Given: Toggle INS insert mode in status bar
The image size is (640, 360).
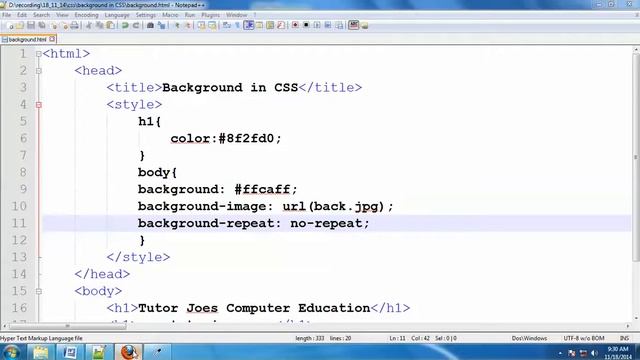Looking at the screenshot, I should pyautogui.click(x=624, y=338).
